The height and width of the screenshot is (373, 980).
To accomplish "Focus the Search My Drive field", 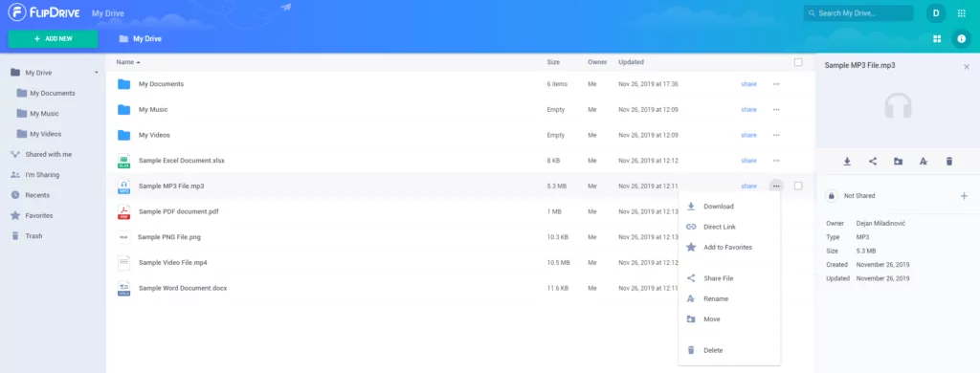I will click(x=858, y=13).
